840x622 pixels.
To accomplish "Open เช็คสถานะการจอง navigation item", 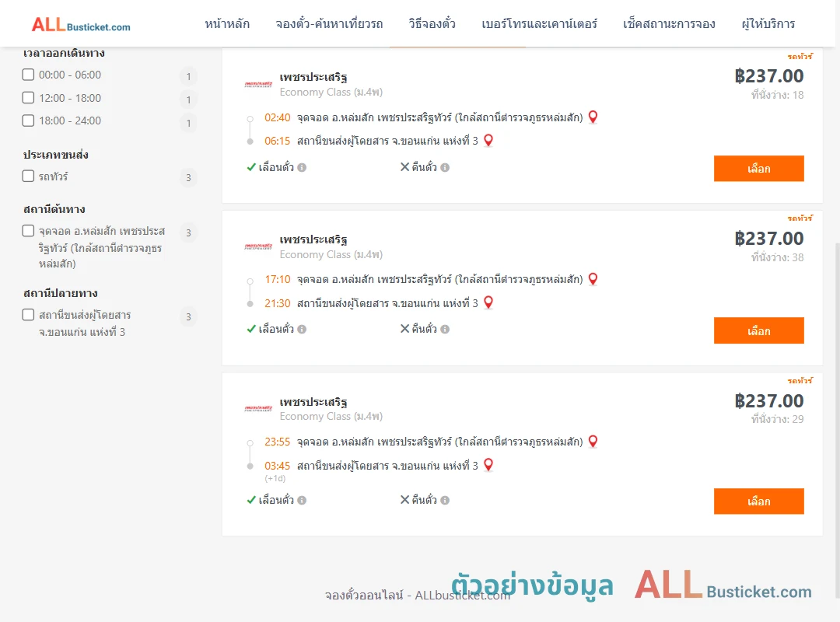I will [669, 24].
